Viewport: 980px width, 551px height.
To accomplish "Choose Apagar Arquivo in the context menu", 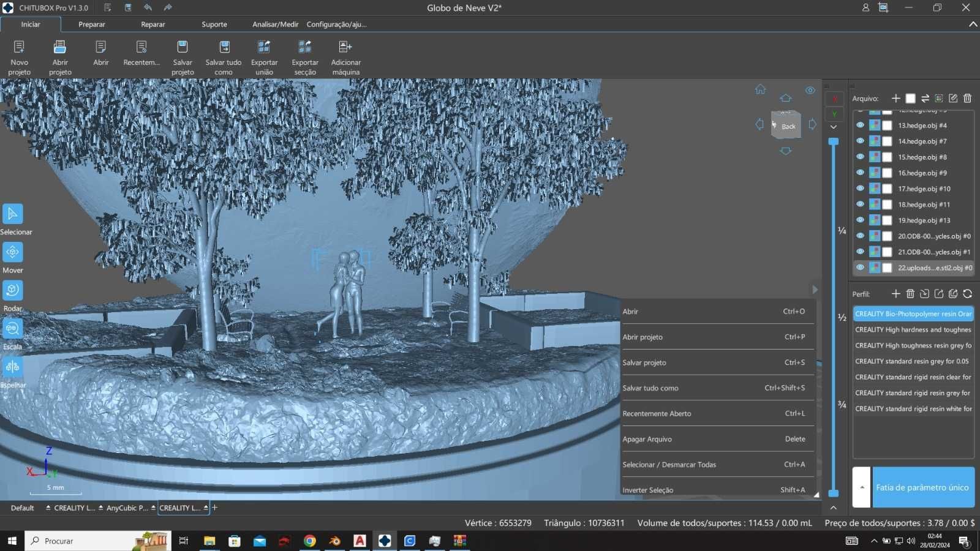I will (x=718, y=439).
